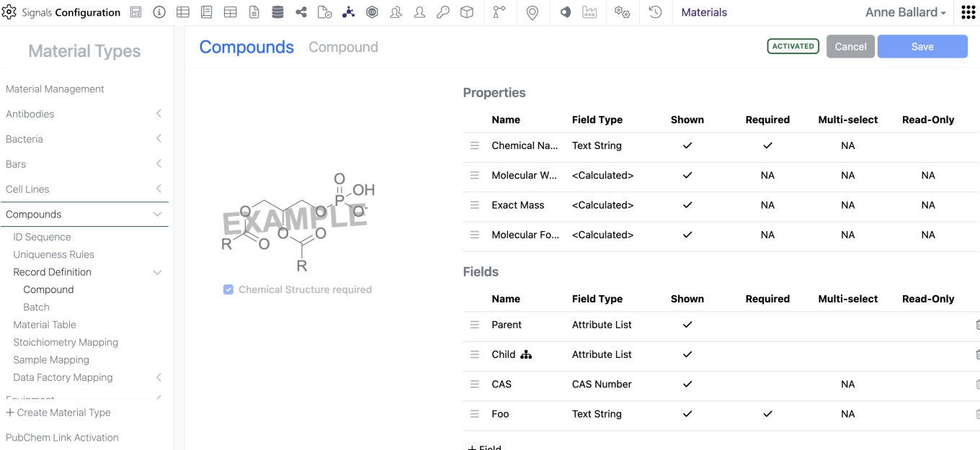
Task: Open the history clock icon
Action: pos(655,12)
